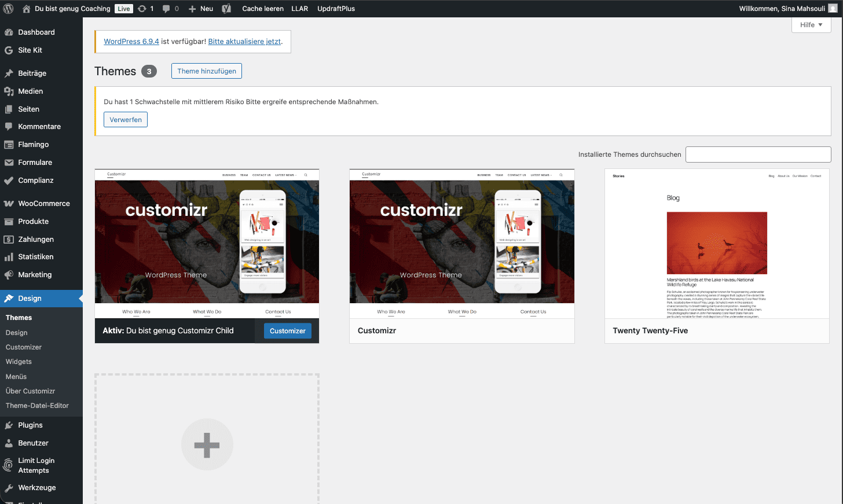Click the Statistiken bar chart icon

tap(9, 257)
